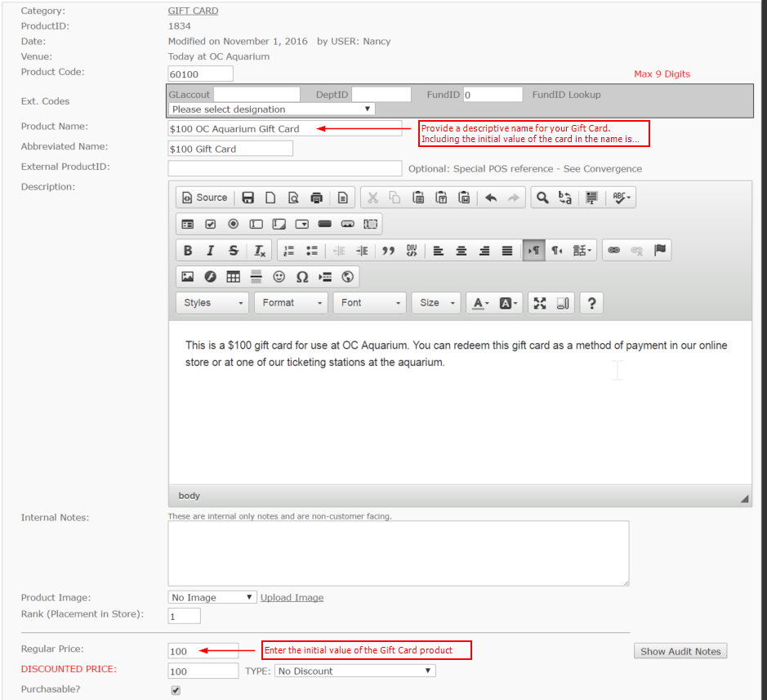This screenshot has width=767, height=700.
Task: Open the background color picker
Action: (x=508, y=303)
